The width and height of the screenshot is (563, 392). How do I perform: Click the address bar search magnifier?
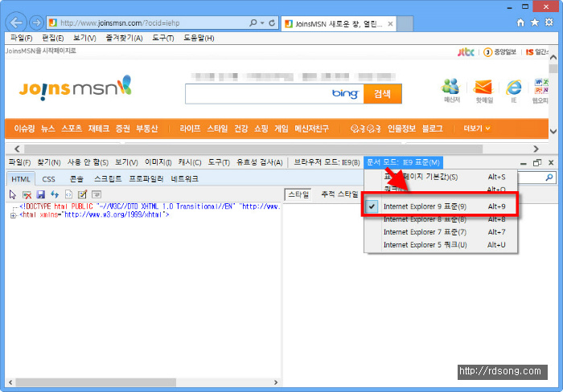[x=253, y=23]
